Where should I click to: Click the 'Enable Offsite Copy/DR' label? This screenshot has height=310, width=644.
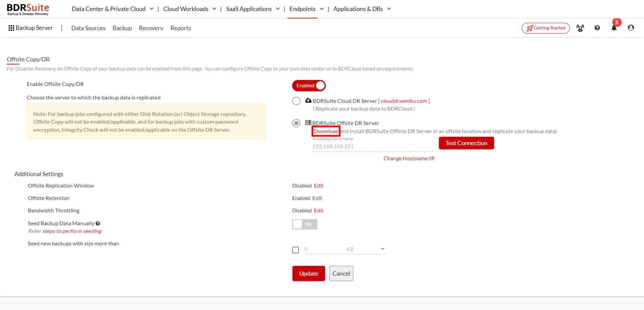(55, 84)
